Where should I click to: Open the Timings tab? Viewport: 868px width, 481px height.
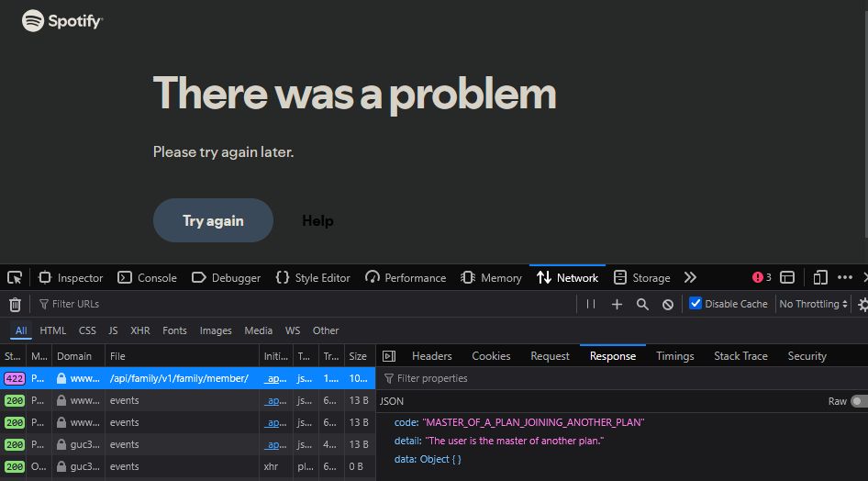[x=674, y=356]
